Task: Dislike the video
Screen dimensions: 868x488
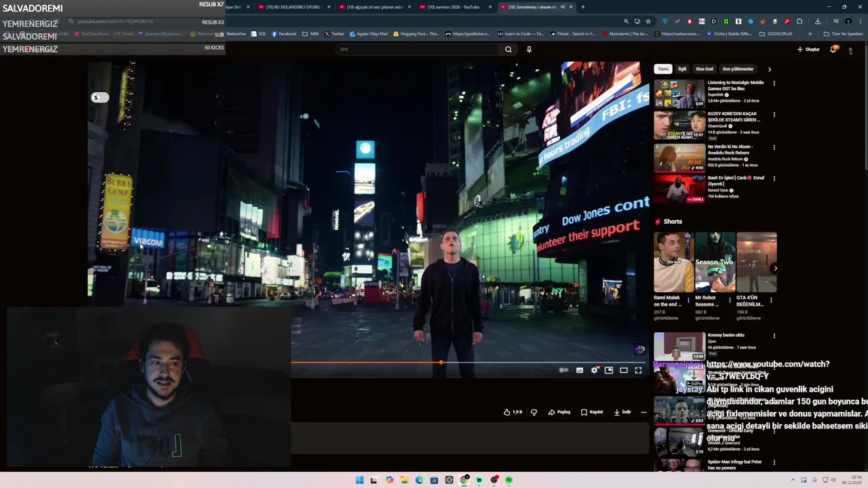Action: 534,412
